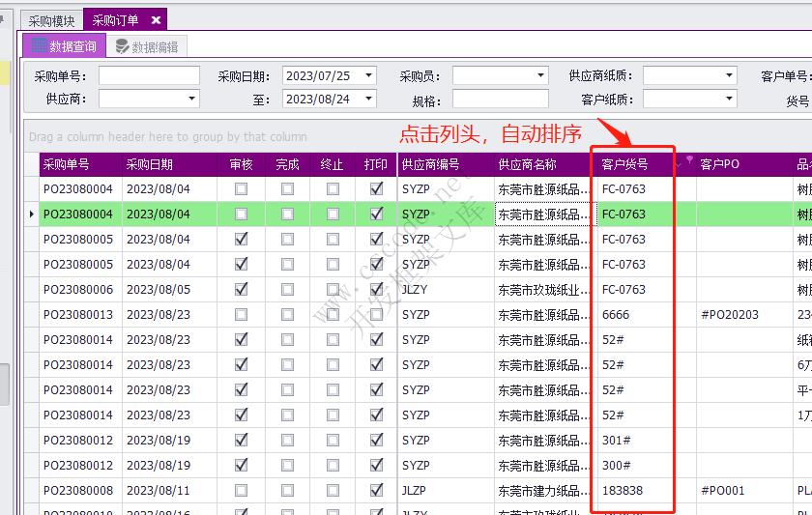Open the 供应商 dropdown
812x515 pixels.
tap(191, 99)
